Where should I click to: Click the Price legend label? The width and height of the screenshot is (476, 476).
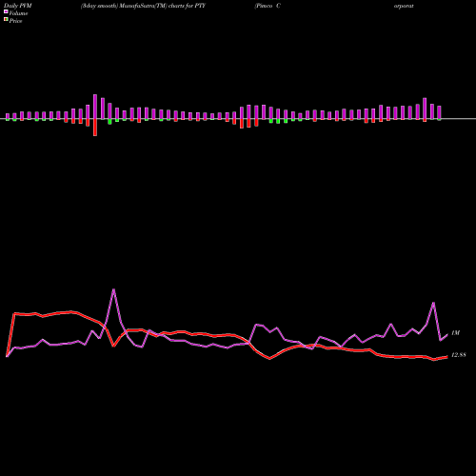tap(15, 21)
